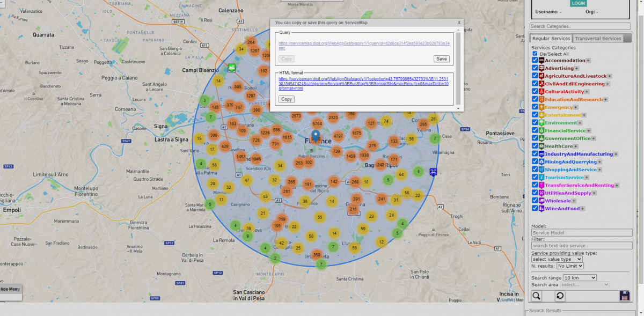This screenshot has width=644, height=316.
Task: Click the circular reset arrow icon
Action: click(559, 296)
